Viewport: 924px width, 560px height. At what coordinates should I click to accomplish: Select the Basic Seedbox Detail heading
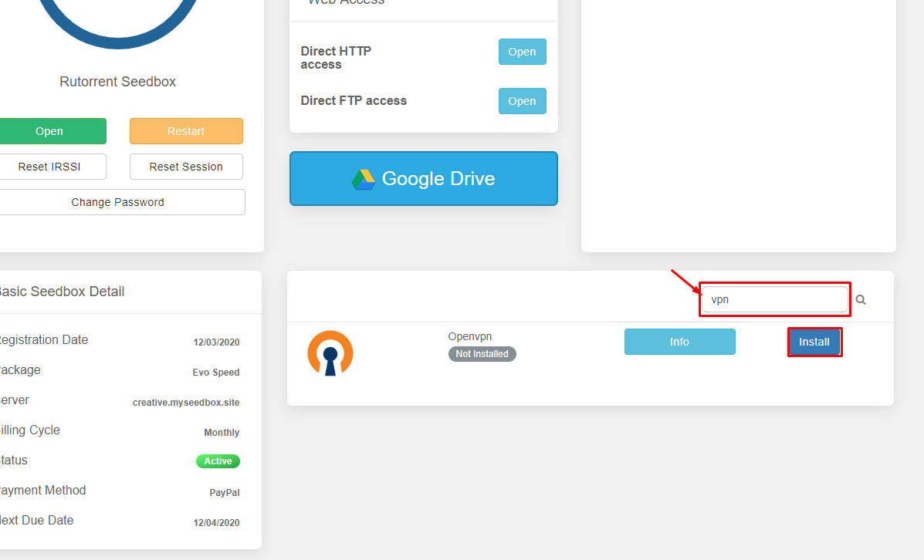pos(62,291)
